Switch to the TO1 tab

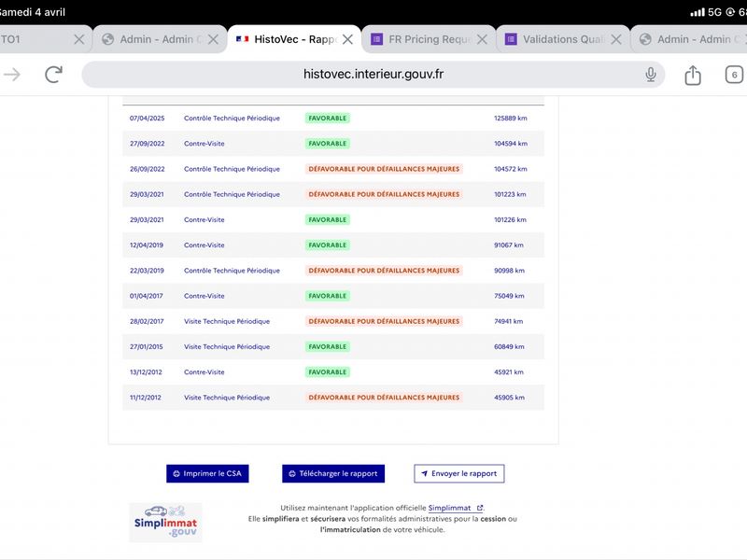point(45,39)
